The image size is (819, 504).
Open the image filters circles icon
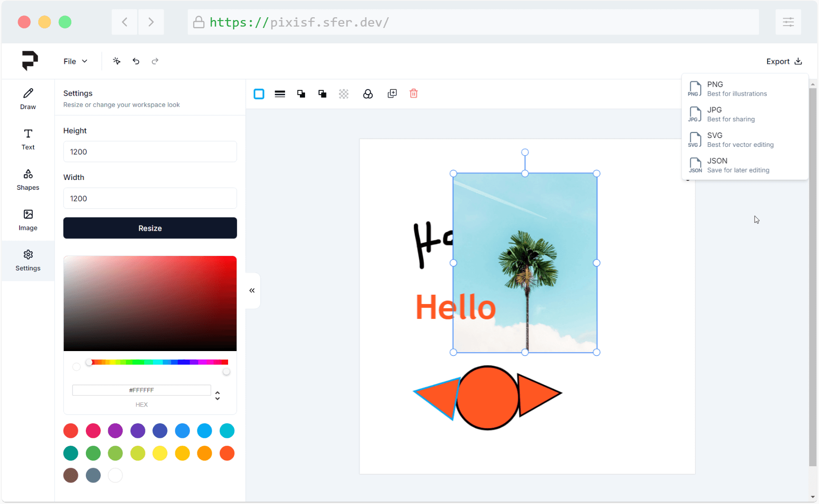point(368,94)
